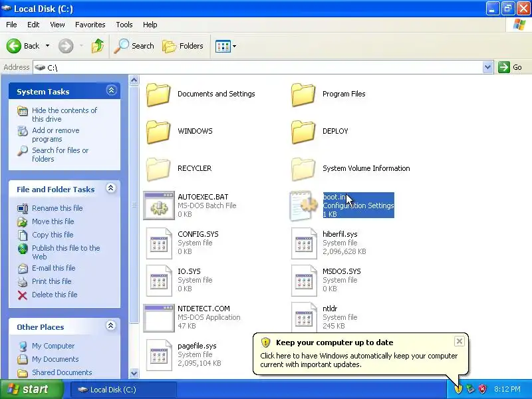The width and height of the screenshot is (532, 399).
Task: Open the Edit menu
Action: pos(33,25)
